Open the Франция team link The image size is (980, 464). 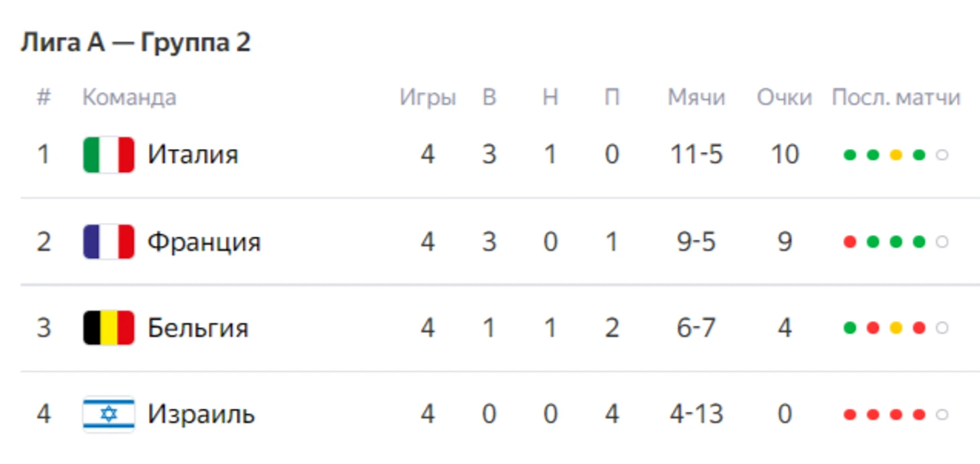click(x=203, y=242)
